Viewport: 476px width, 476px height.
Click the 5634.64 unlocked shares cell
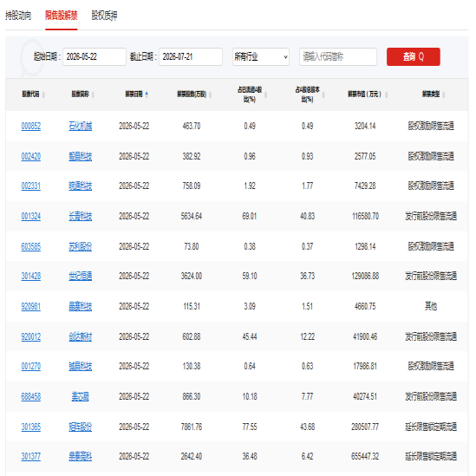(192, 216)
